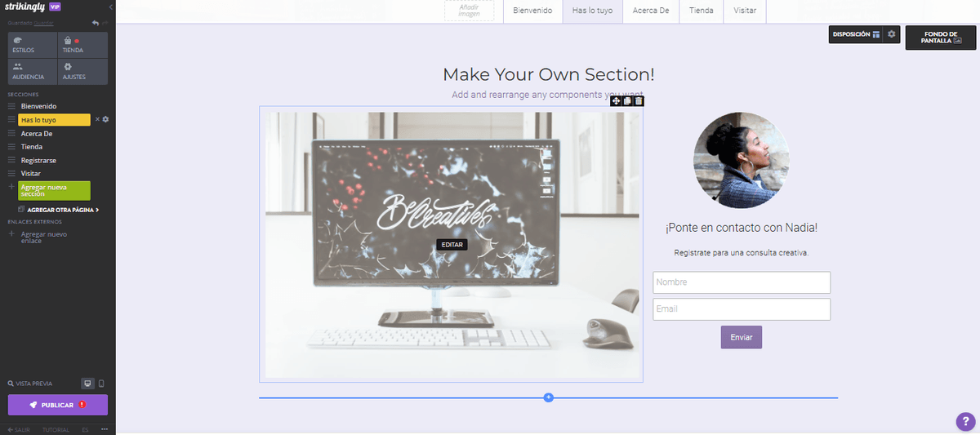This screenshot has height=435, width=980.
Task: Select the Bienvenido section in sidebar
Action: [x=39, y=106]
